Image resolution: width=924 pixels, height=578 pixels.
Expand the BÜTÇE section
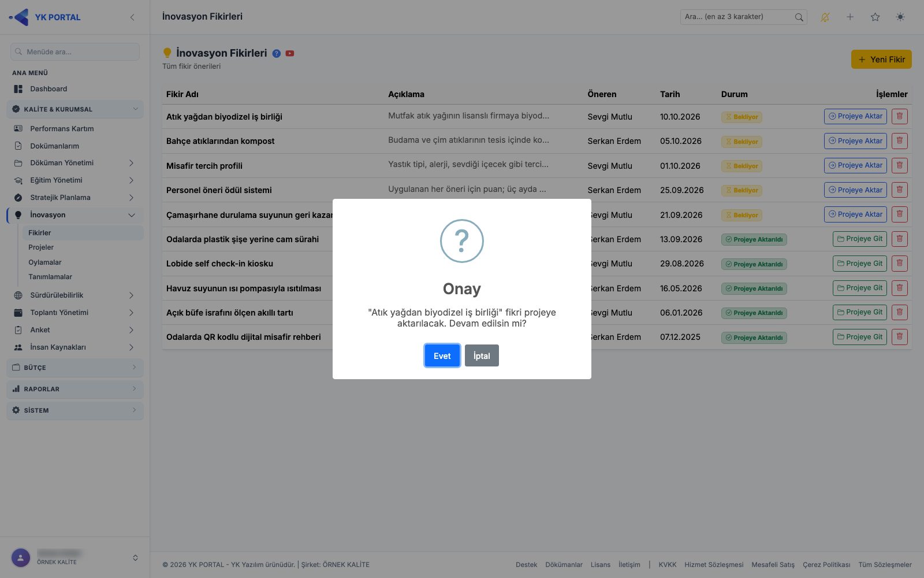[75, 368]
